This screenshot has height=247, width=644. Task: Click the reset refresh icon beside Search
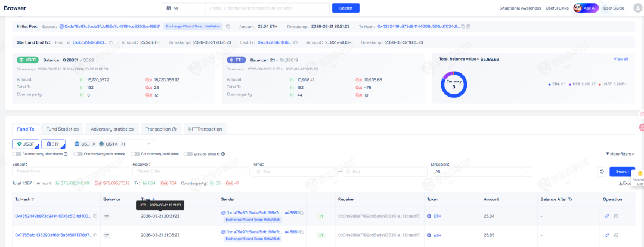tap(602, 171)
